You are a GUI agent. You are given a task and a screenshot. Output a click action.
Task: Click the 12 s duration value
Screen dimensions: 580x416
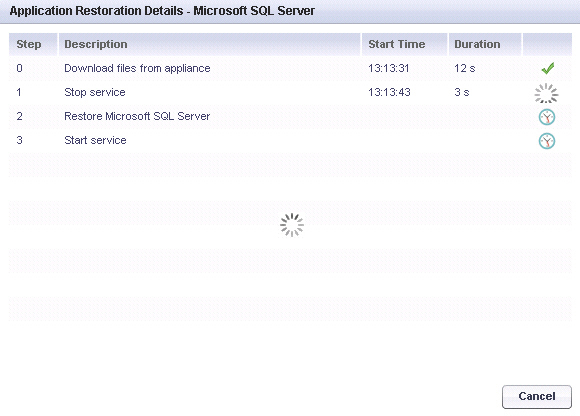pos(465,68)
